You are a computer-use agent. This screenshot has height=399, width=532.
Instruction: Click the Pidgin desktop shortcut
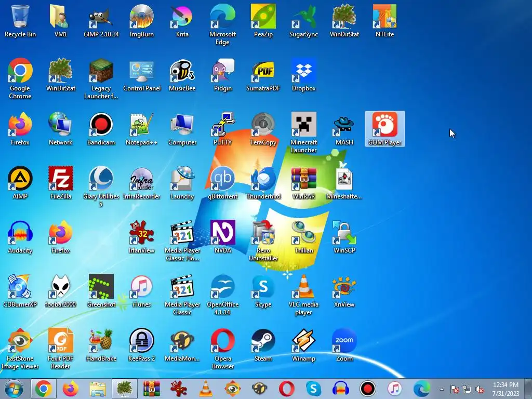pos(222,75)
